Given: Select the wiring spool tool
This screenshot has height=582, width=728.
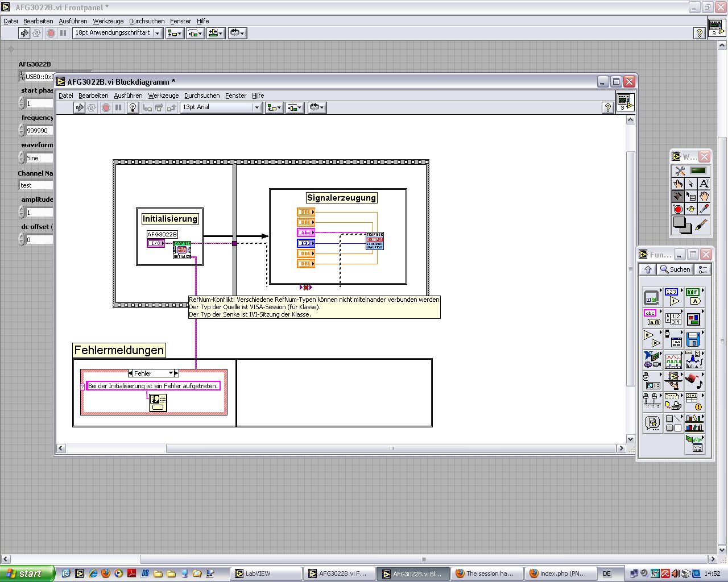Looking at the screenshot, I should coord(677,196).
